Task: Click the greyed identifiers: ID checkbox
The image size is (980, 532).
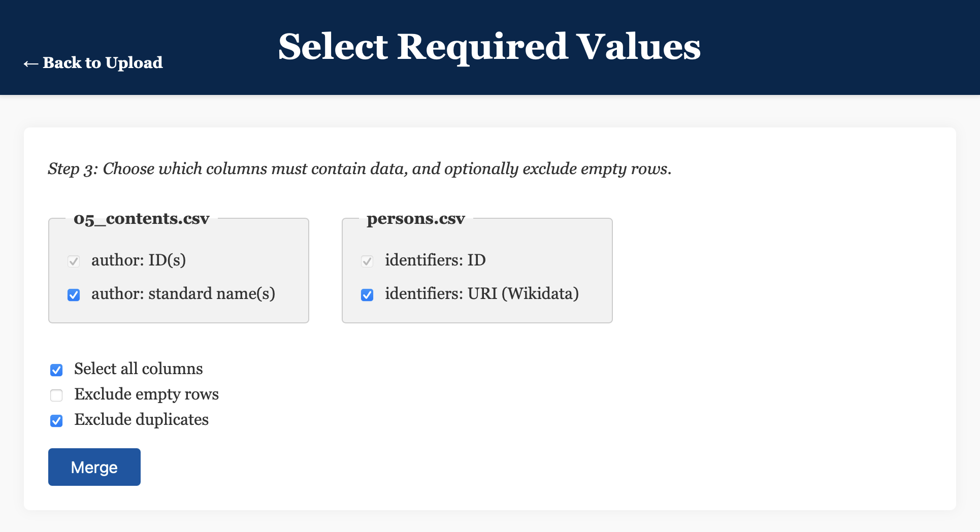Action: tap(367, 261)
